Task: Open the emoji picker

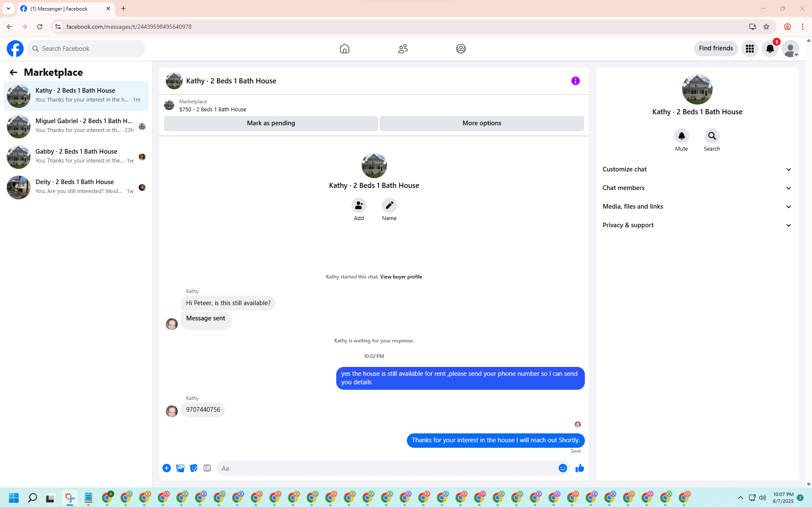Action: (x=562, y=468)
